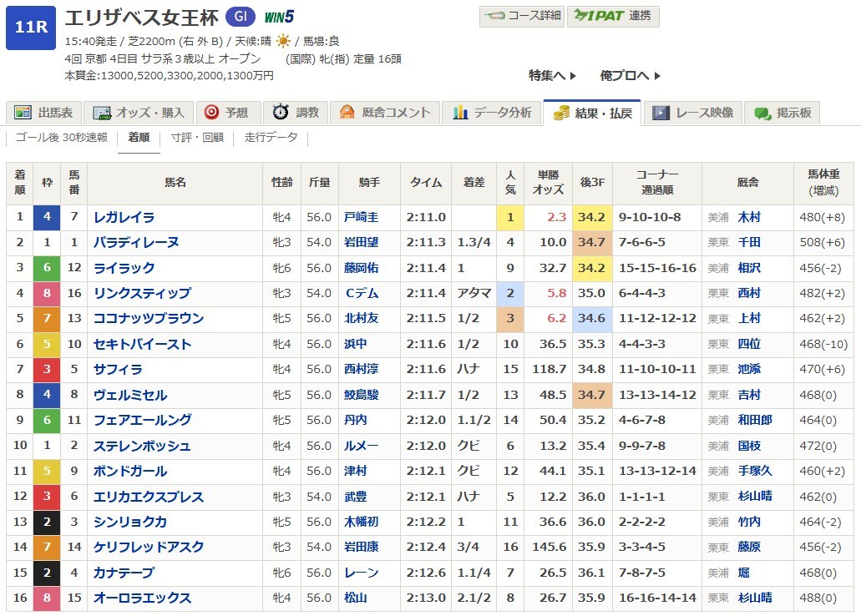This screenshot has height=616, width=861.
Task: Click the 厩舎コメント stable icon
Action: click(x=347, y=113)
